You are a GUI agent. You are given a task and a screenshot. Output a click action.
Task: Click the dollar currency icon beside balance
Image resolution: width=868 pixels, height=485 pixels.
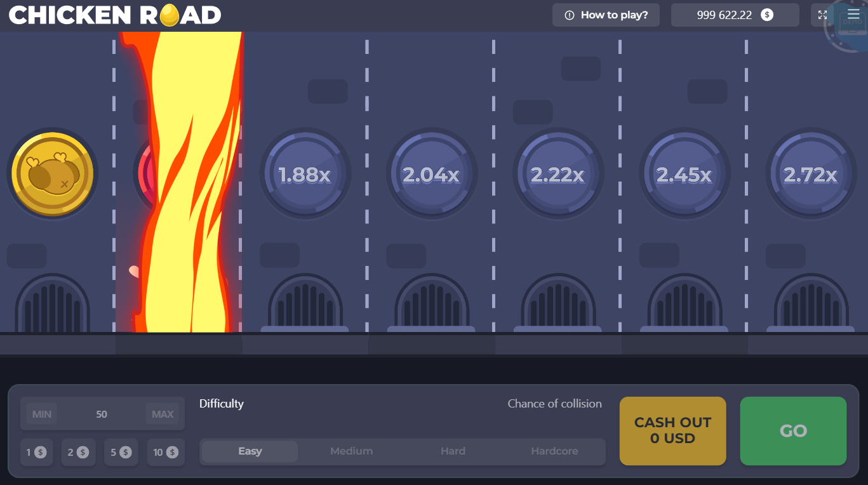point(767,15)
